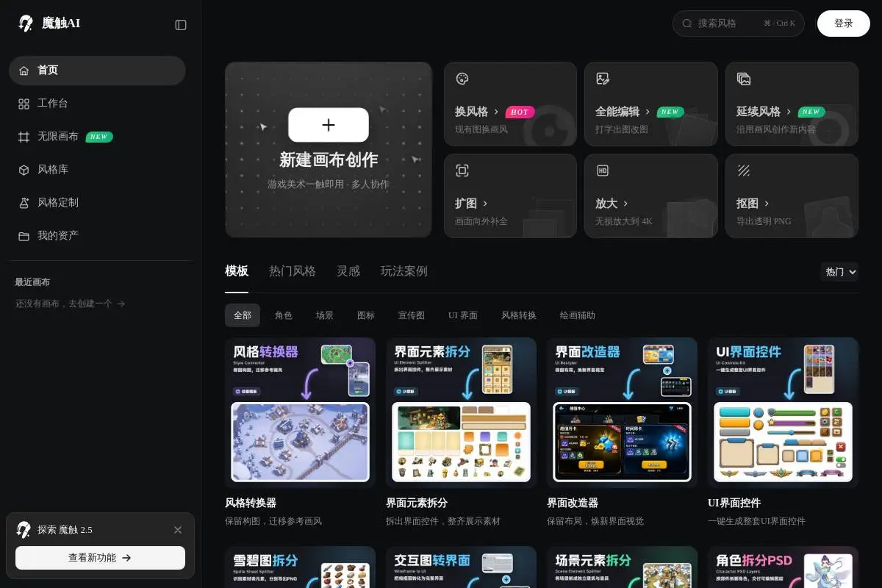Viewport: 882px width, 588px height.
Task: Open 工作台 grid icon in sidebar
Action: click(x=24, y=104)
